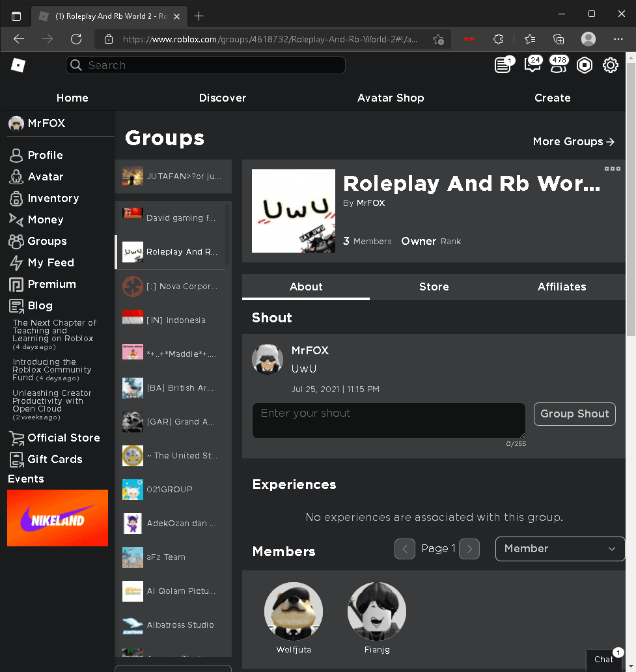Image resolution: width=636 pixels, height=672 pixels.
Task: Select [:] Nova Corpor... group
Action: click(x=171, y=287)
